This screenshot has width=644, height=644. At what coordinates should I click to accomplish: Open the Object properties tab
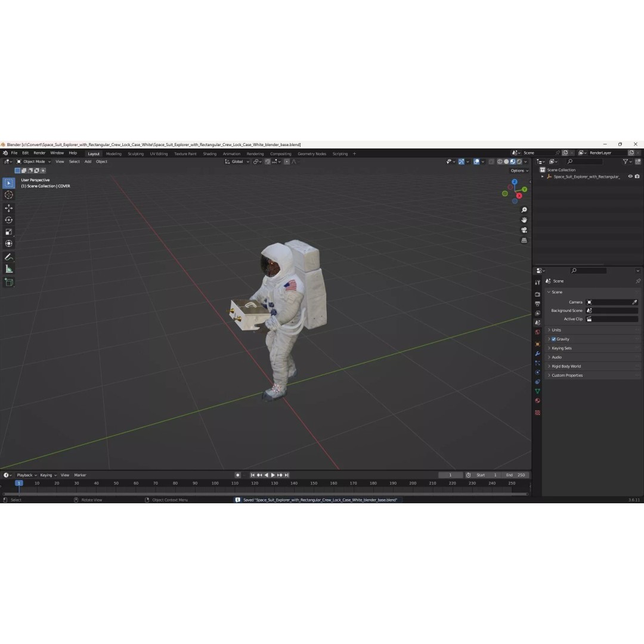pyautogui.click(x=537, y=344)
